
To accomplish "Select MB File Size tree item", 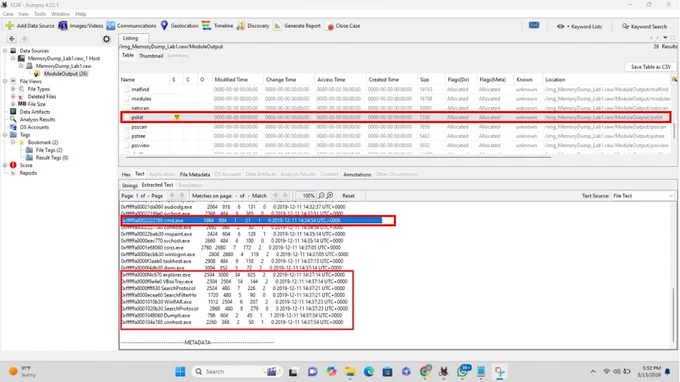I will point(32,104).
